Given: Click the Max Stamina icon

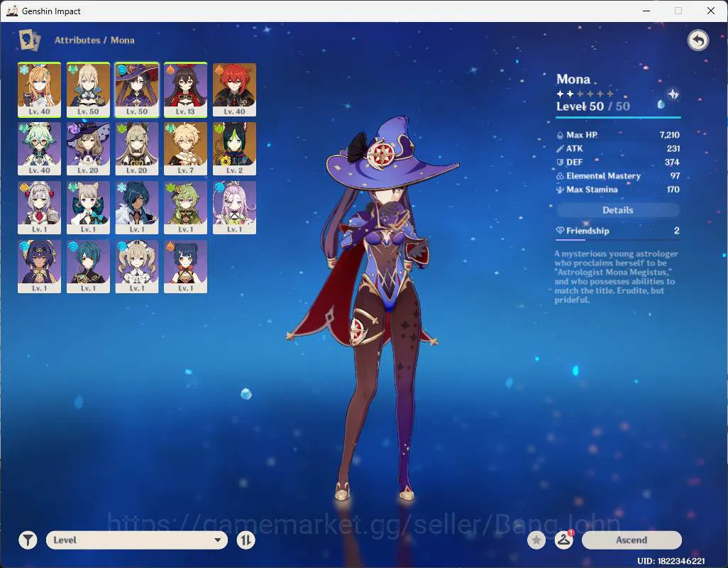Looking at the screenshot, I should pos(560,190).
